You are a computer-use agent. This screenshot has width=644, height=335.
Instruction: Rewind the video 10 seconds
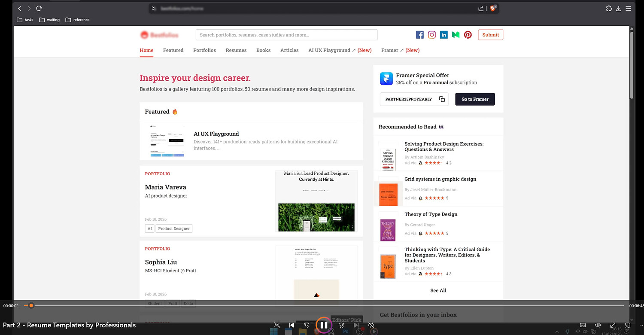pyautogui.click(x=307, y=325)
